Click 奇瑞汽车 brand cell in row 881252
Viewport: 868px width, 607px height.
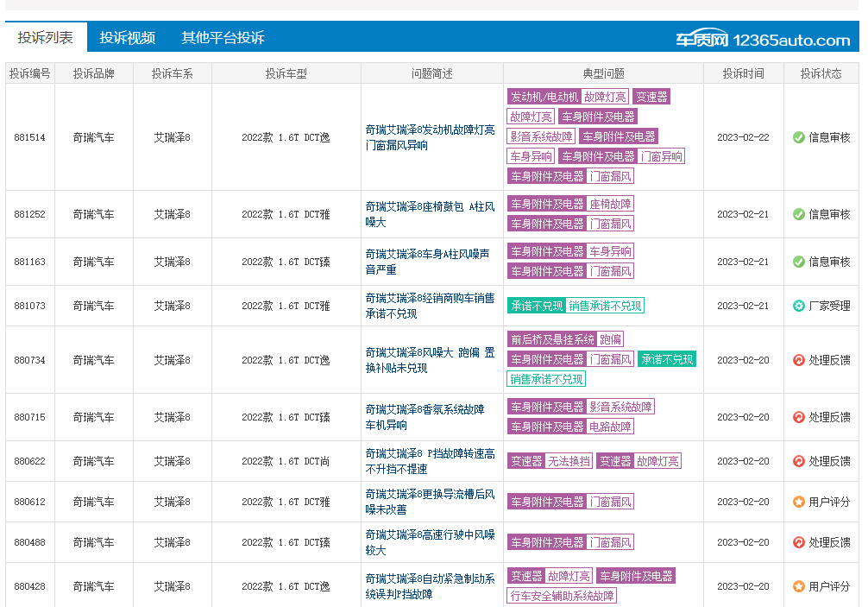[93, 214]
